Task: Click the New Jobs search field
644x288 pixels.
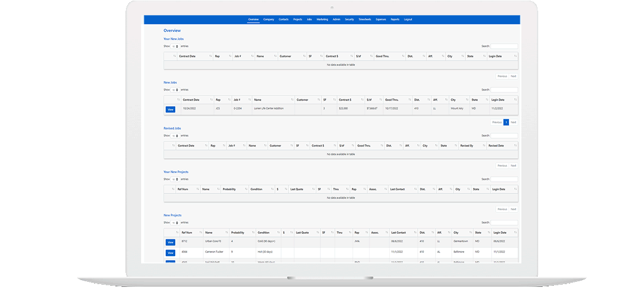Action: [504, 90]
